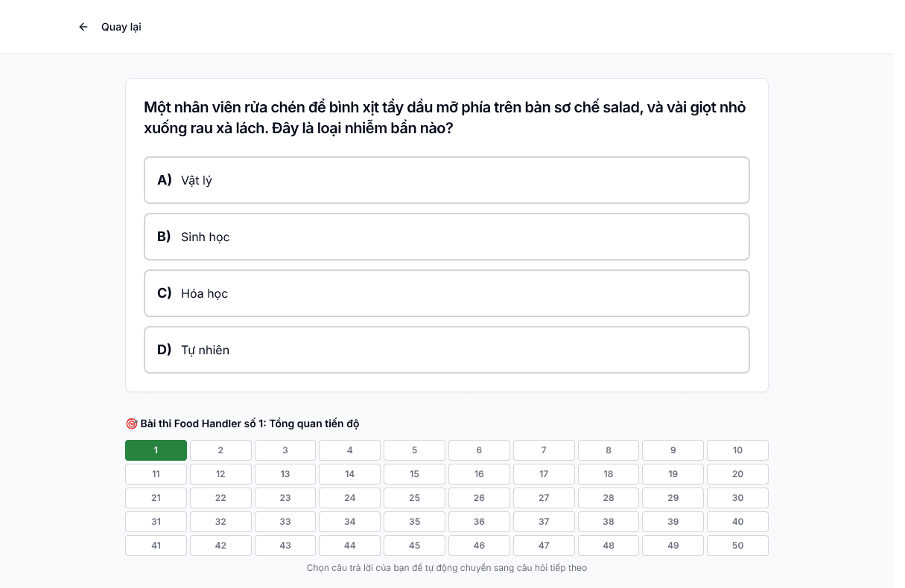Open question 15 in progress grid
905x588 pixels.
click(414, 474)
